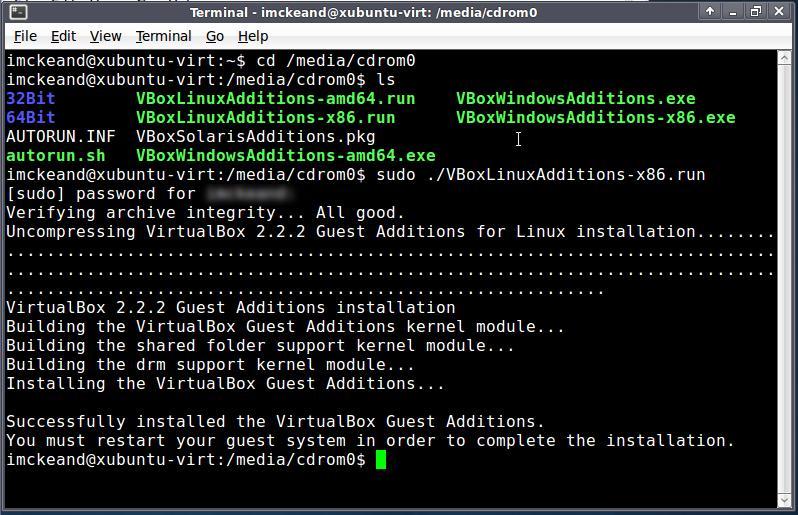Click the scrollbar up arrow
Viewport: 798px width, 515px height.
pos(784,58)
